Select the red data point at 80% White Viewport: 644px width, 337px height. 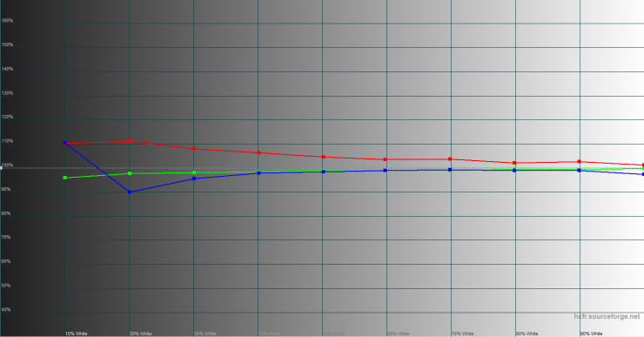pos(514,163)
